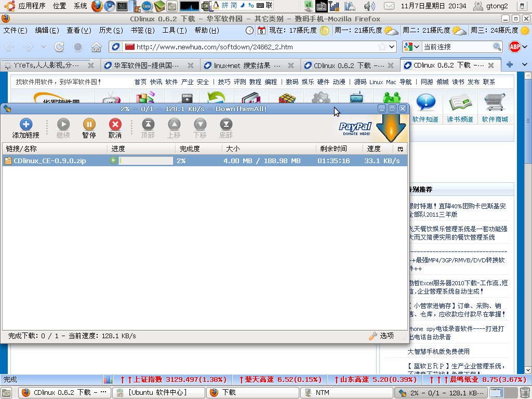Click the search box with 当前连接
The width and height of the screenshot is (532, 399).
[456, 47]
